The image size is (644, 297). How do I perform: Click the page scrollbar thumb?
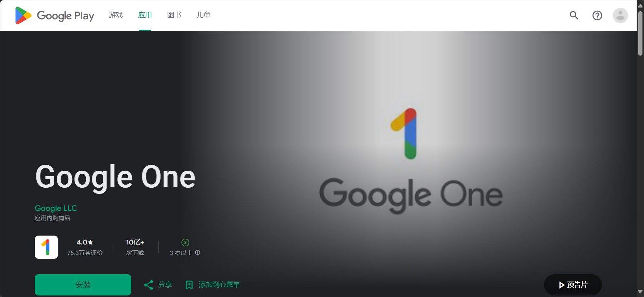point(641,33)
